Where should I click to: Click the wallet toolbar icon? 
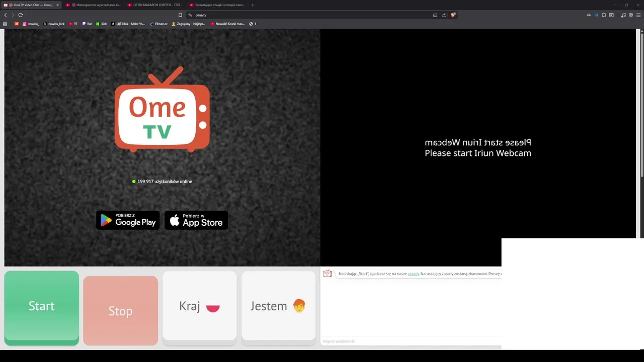pos(611,15)
